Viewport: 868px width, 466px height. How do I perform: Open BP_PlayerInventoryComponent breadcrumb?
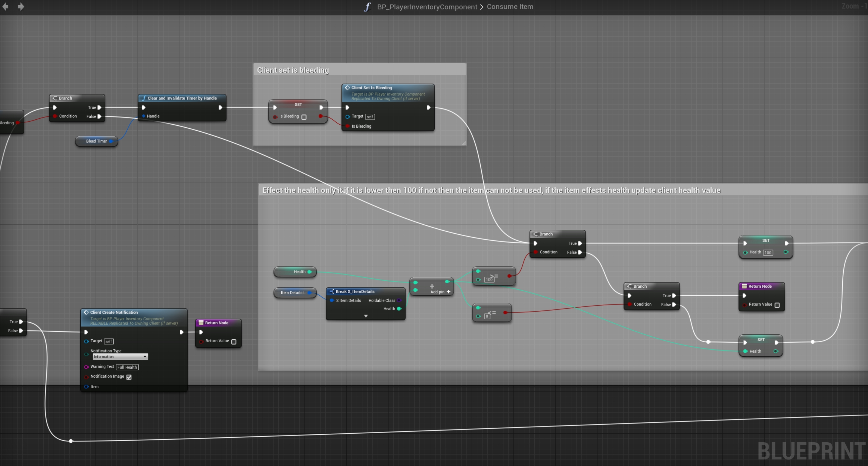coord(427,7)
